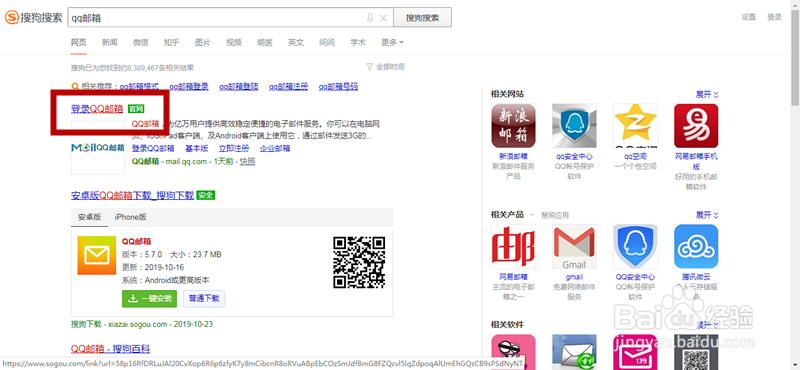
Task: Click the microphone voice search icon
Action: (x=370, y=18)
